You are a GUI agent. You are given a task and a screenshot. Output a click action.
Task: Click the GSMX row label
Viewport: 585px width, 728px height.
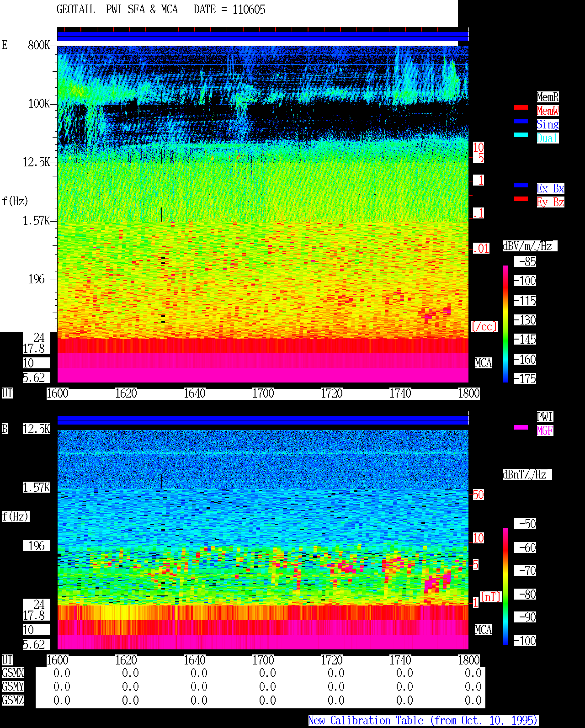13,673
